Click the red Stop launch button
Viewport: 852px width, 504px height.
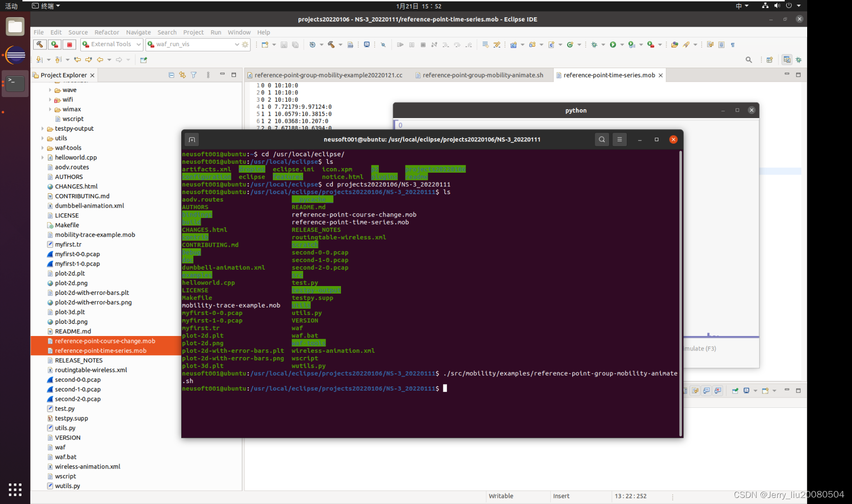pyautogui.click(x=70, y=44)
